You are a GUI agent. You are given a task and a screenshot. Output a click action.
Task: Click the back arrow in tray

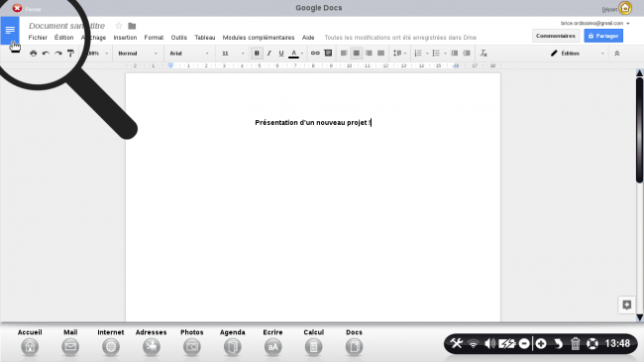click(558, 343)
